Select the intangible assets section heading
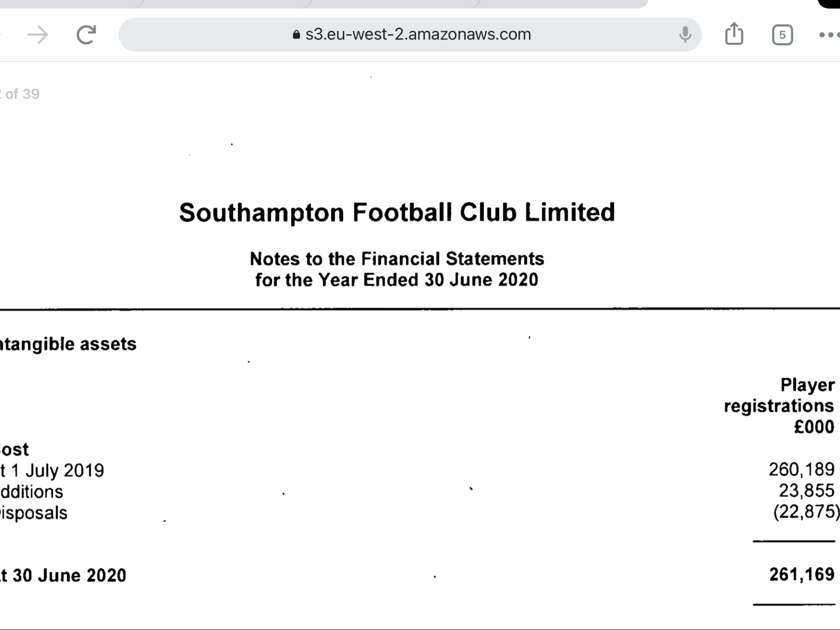 68,345
